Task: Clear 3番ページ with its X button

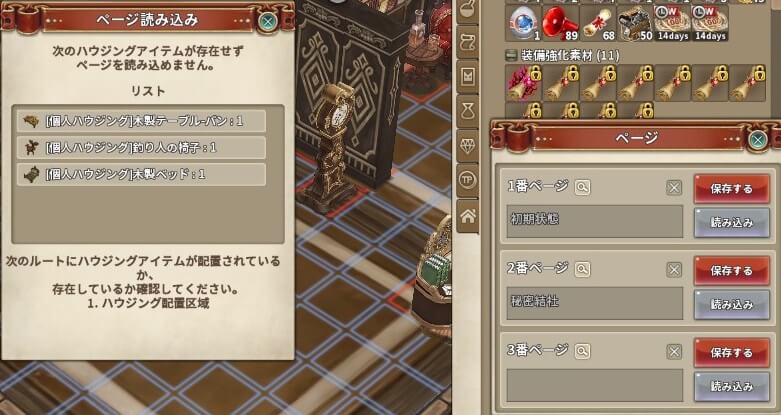Action: point(674,352)
